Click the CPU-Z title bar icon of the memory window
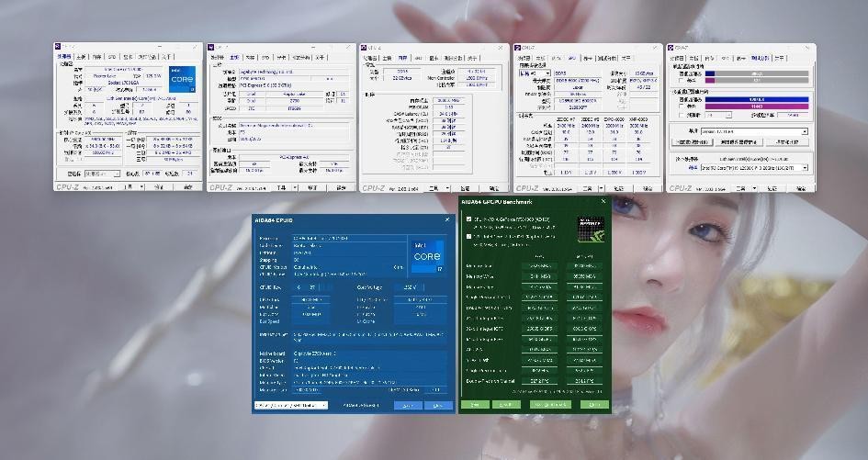This screenshot has width=868, height=460. pyautogui.click(x=365, y=48)
